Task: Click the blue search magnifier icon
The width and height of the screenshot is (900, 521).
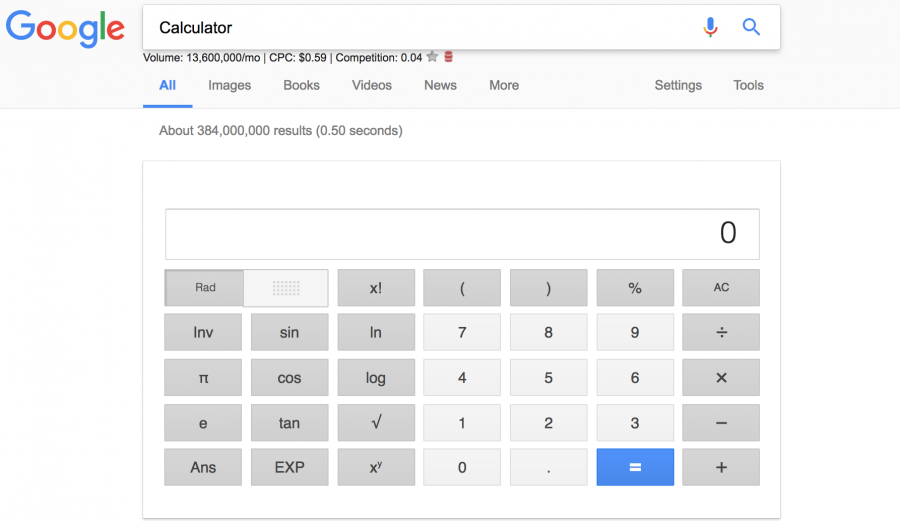Action: click(x=751, y=28)
